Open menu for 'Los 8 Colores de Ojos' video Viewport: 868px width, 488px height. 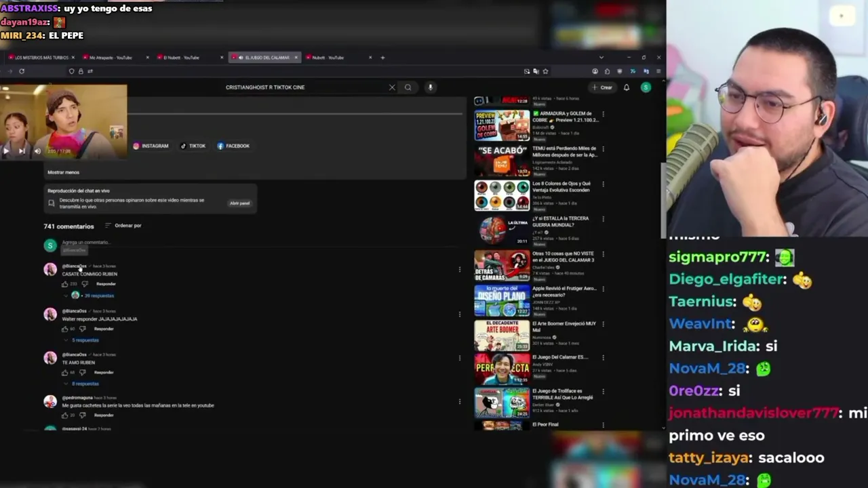pyautogui.click(x=603, y=184)
